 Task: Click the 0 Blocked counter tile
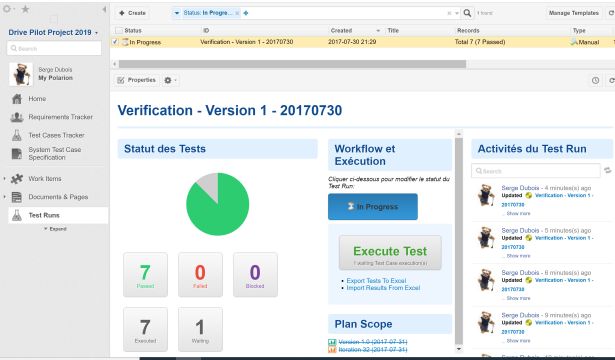(255, 275)
